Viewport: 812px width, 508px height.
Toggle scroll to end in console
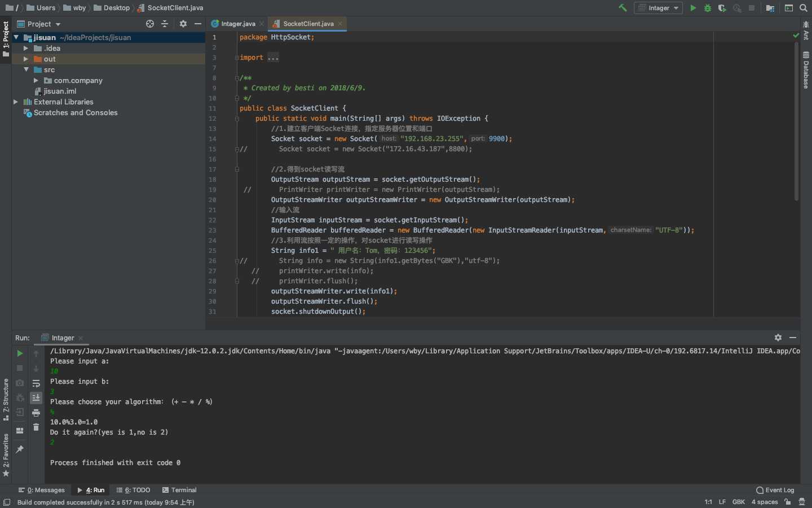[x=36, y=398]
